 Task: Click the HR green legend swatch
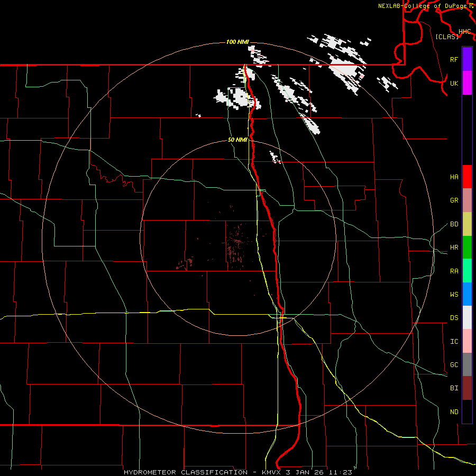[x=467, y=247]
